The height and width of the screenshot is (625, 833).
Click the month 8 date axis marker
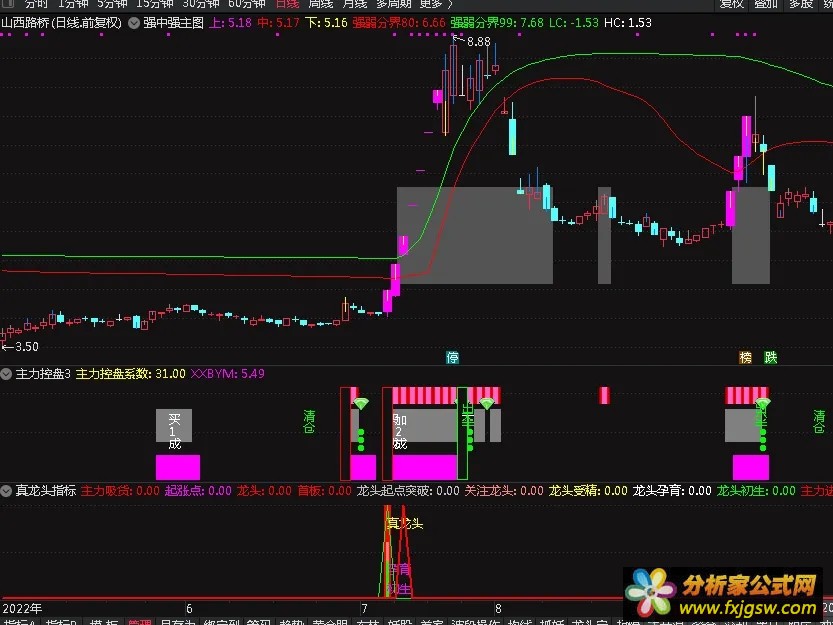coord(498,609)
